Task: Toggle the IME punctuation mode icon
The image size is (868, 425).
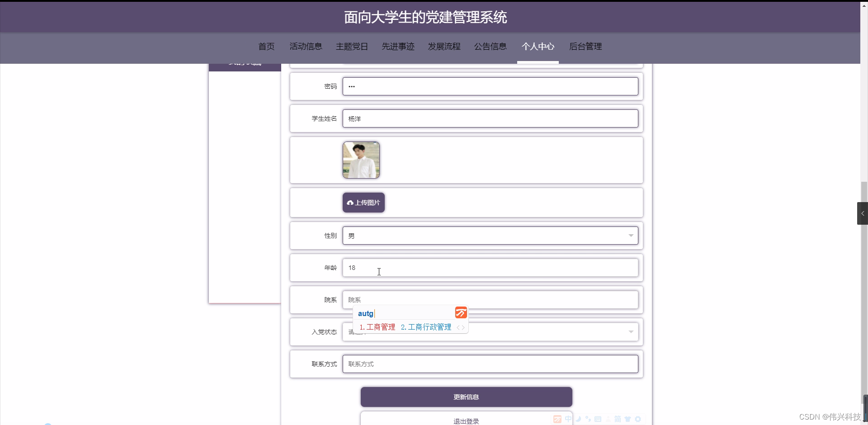Action: tap(588, 420)
